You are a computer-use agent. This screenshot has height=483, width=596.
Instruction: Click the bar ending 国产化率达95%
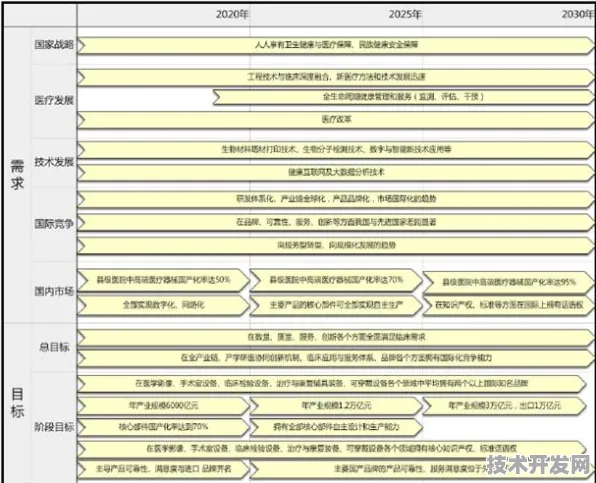coord(509,283)
